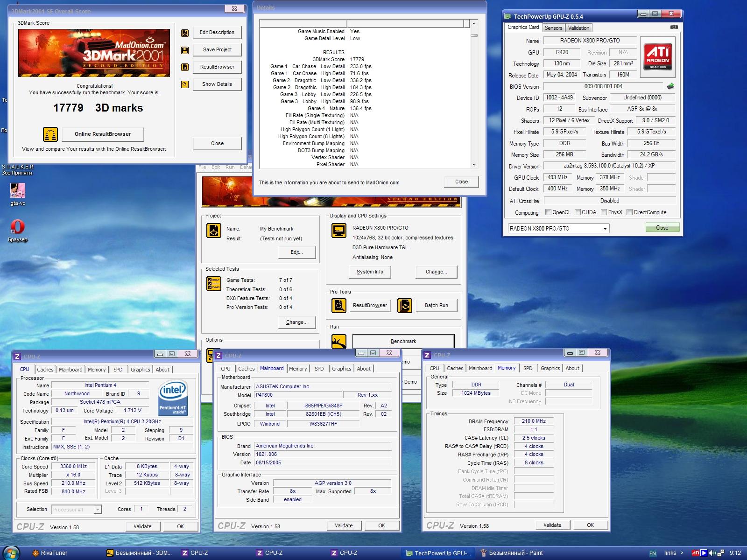Open About tab in CPU-Z CPU window

(162, 370)
